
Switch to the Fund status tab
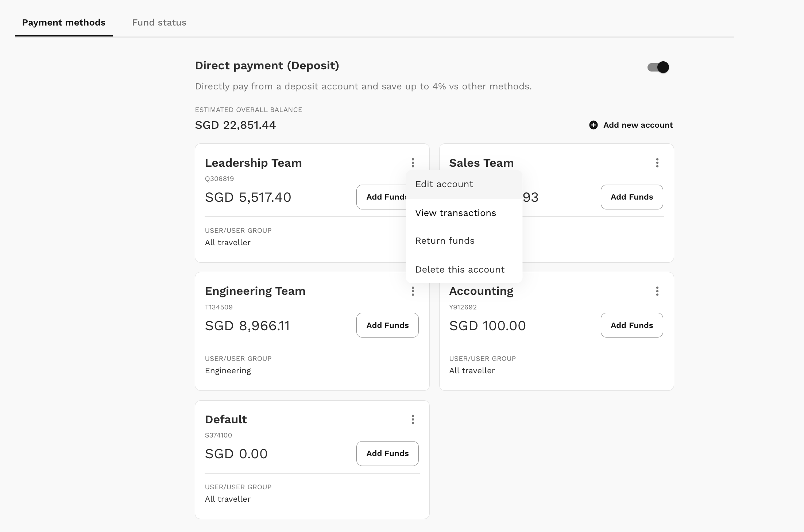click(x=158, y=22)
